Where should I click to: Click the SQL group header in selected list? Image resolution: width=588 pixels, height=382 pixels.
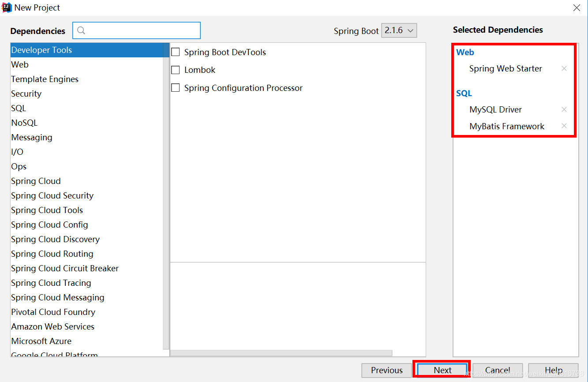[464, 93]
